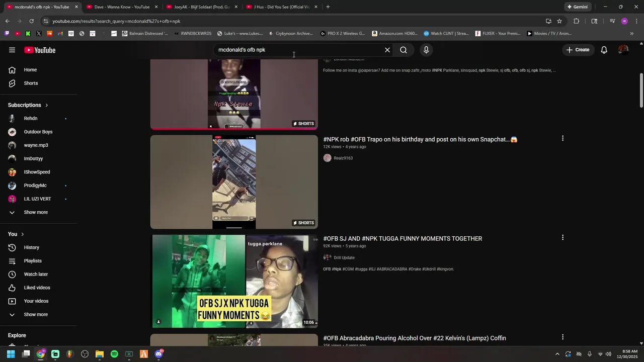The height and width of the screenshot is (362, 644).
Task: Click the magnifier search button
Action: (x=404, y=50)
